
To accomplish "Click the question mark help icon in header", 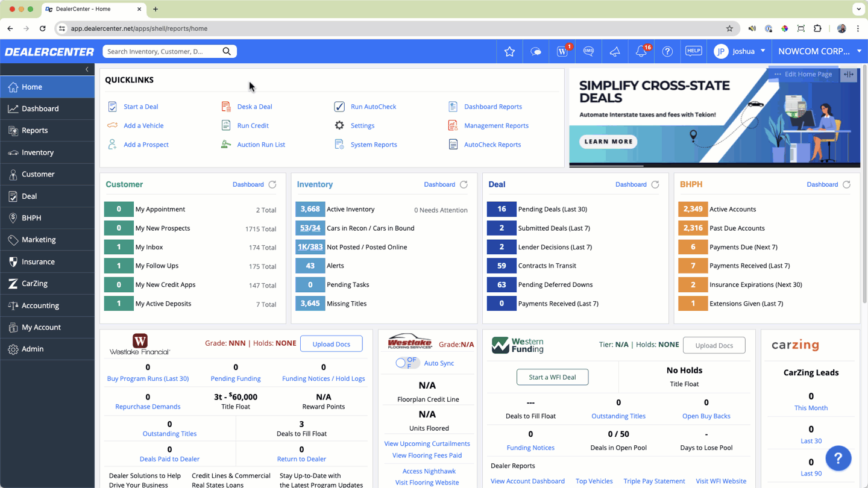I will 667,52.
